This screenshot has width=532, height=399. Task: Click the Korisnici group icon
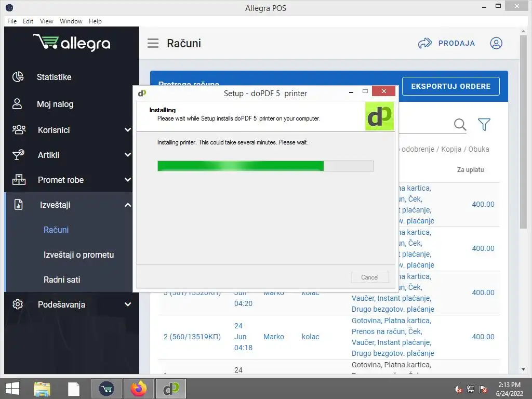click(19, 129)
